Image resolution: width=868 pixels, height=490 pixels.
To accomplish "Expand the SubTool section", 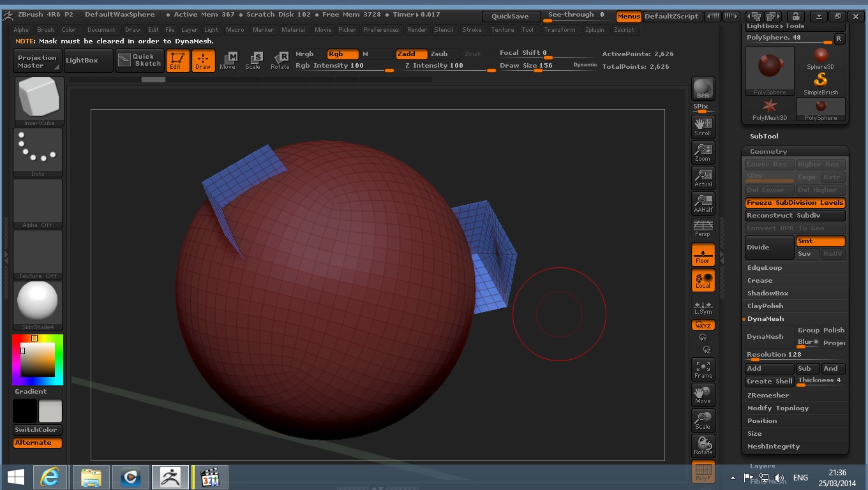I will pyautogui.click(x=764, y=136).
